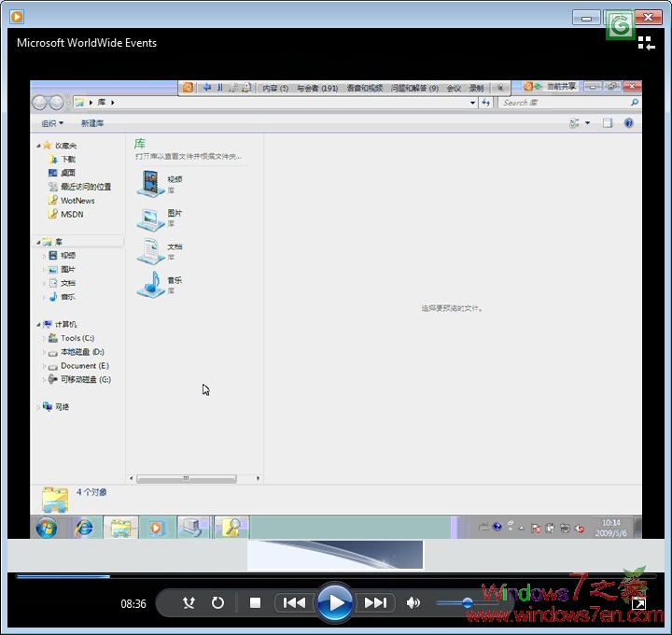The image size is (672, 635).
Task: Expand the Tools (C:) drive node
Action: (x=43, y=338)
